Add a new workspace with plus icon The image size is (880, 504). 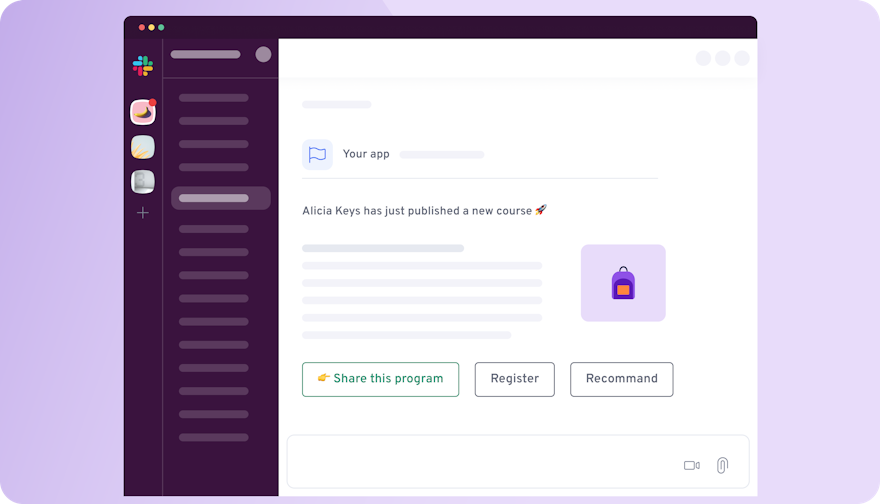pos(143,213)
